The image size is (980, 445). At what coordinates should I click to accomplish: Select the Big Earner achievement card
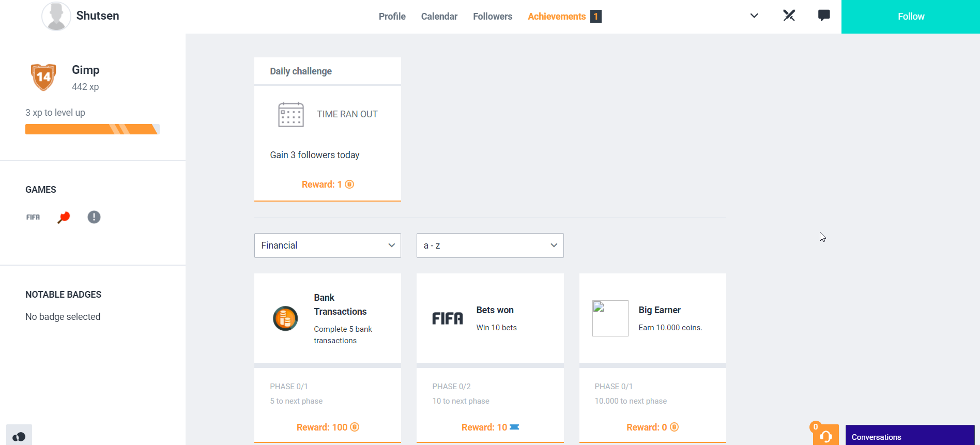(x=652, y=318)
